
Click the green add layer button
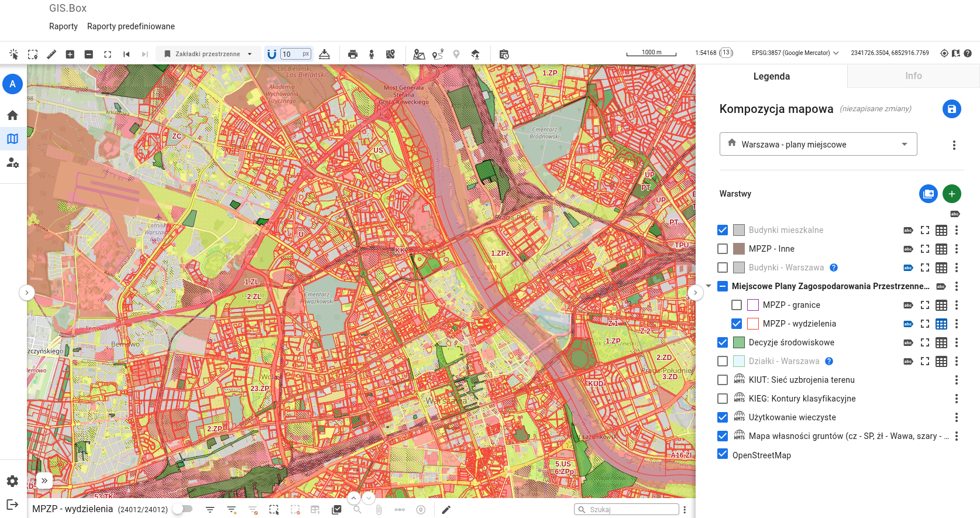click(951, 194)
